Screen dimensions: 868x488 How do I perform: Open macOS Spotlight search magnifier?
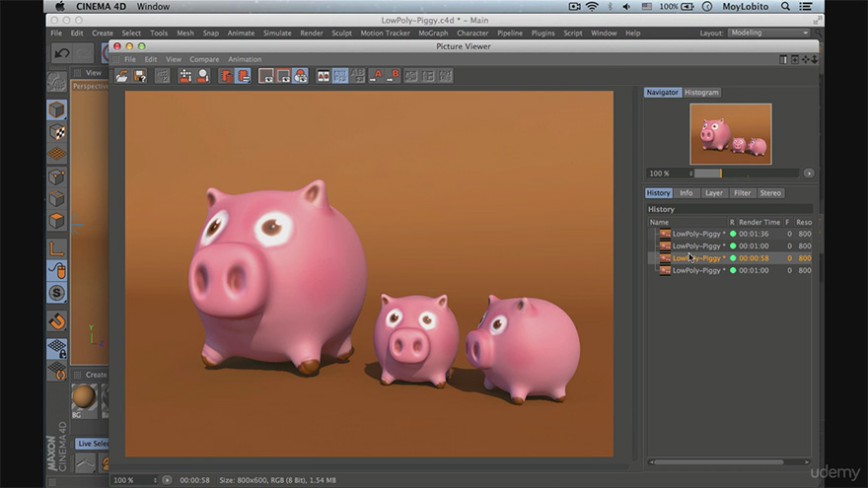coord(785,7)
